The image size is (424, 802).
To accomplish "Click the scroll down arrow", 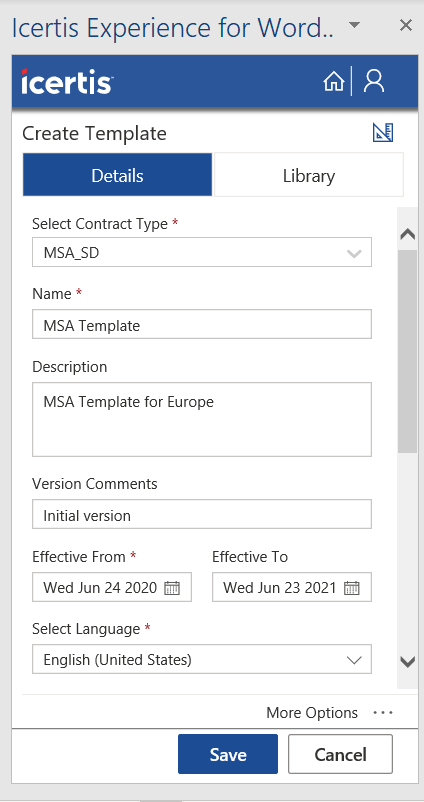I will click(408, 661).
